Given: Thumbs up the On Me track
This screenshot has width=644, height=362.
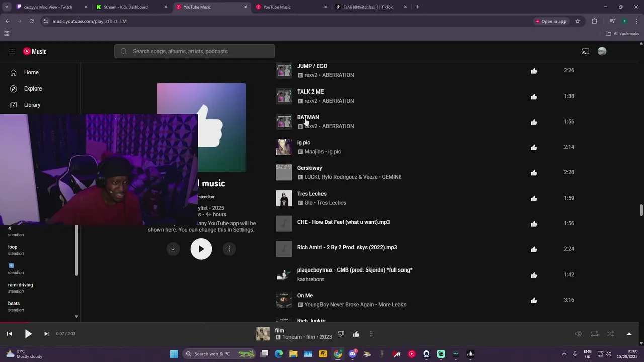Looking at the screenshot, I should 534,300.
